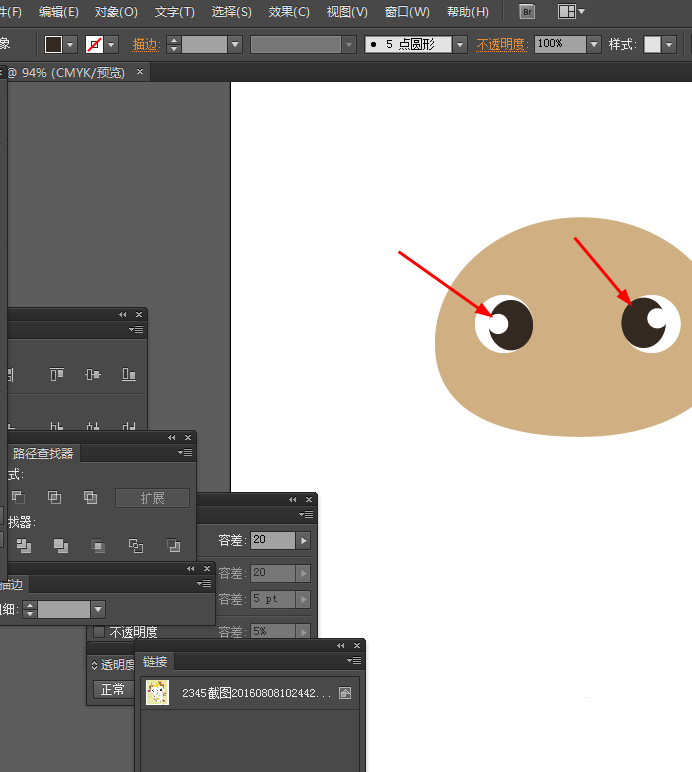Click the Merge pathfinder icon
The image size is (692, 772).
(x=61, y=546)
